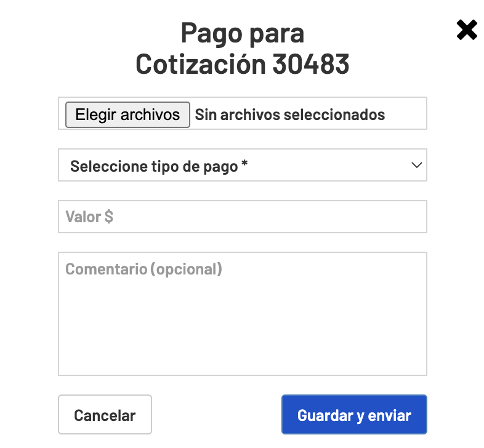
Task: Click inside the Comentario (opcional) text area
Action: [243, 314]
